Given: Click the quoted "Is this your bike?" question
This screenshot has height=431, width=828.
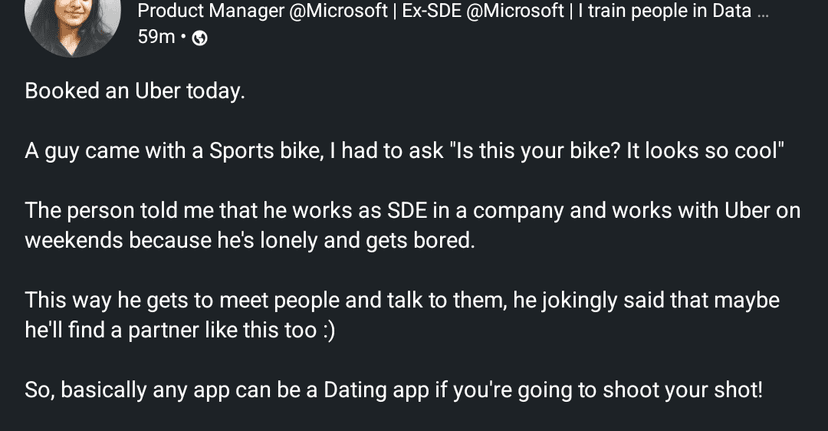Looking at the screenshot, I should (x=535, y=152).
